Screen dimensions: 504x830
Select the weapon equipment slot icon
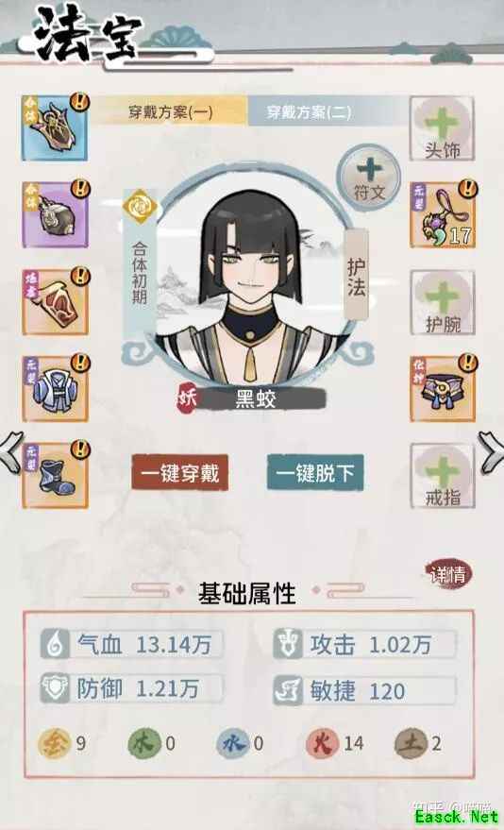[55, 128]
